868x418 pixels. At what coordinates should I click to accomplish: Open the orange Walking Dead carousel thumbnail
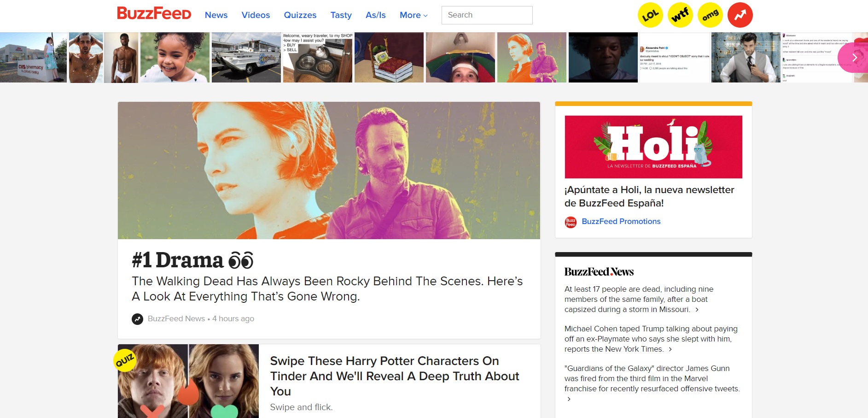tap(532, 58)
